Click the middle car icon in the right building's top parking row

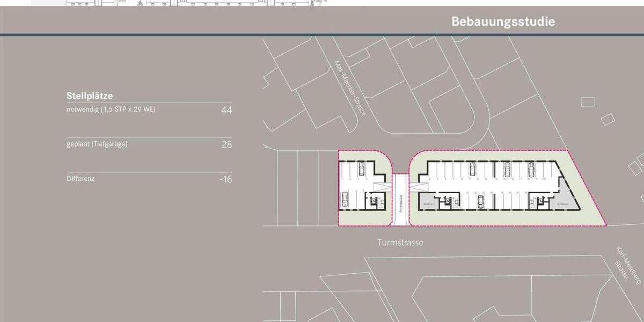coord(507,170)
